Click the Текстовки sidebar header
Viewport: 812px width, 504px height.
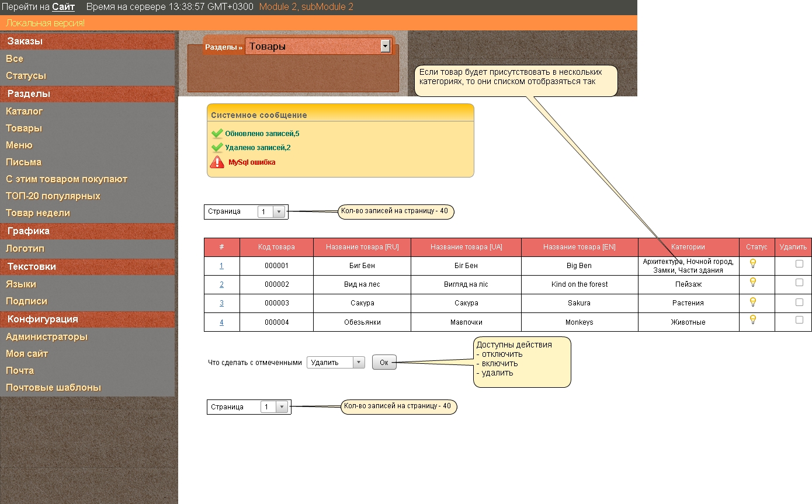88,267
